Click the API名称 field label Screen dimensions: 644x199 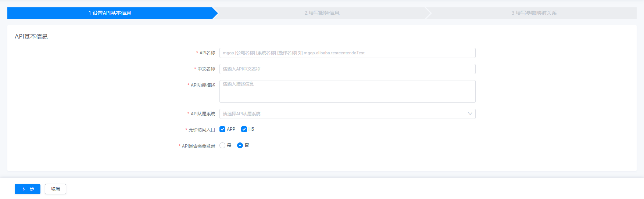pyautogui.click(x=207, y=53)
